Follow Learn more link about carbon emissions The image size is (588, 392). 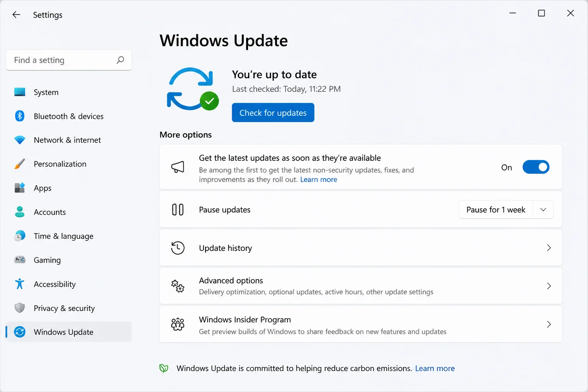coord(435,368)
